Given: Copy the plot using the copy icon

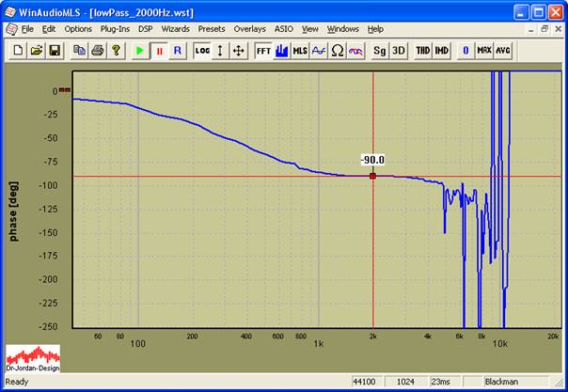Looking at the screenshot, I should [79, 51].
